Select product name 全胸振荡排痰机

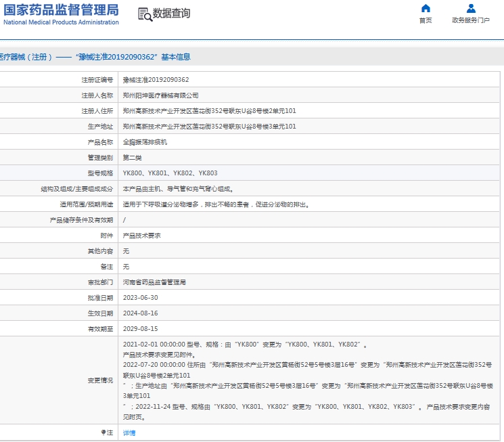(x=145, y=142)
